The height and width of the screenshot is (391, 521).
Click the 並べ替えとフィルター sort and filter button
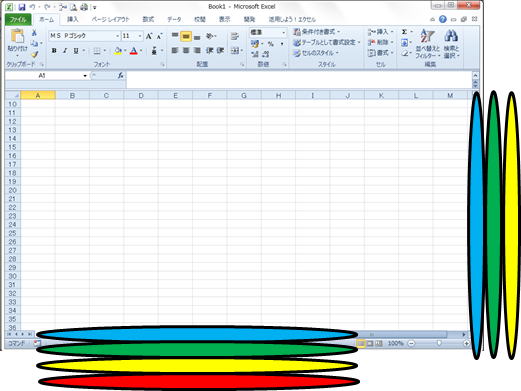pyautogui.click(x=427, y=44)
